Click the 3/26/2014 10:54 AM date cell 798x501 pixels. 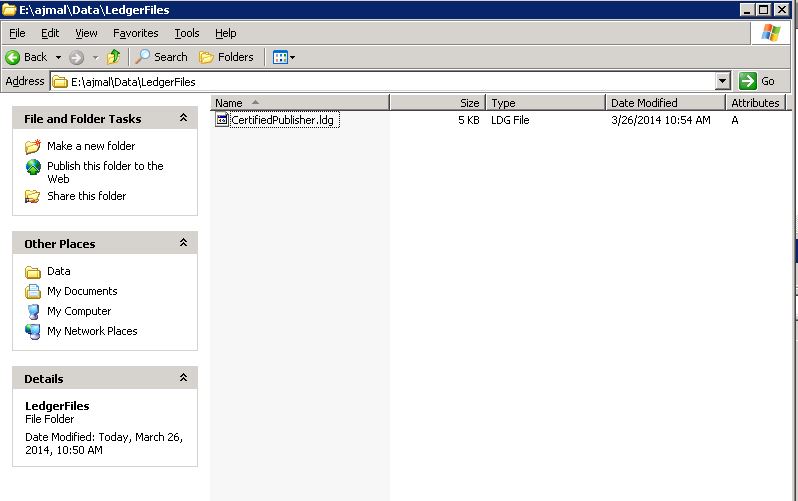click(x=661, y=120)
